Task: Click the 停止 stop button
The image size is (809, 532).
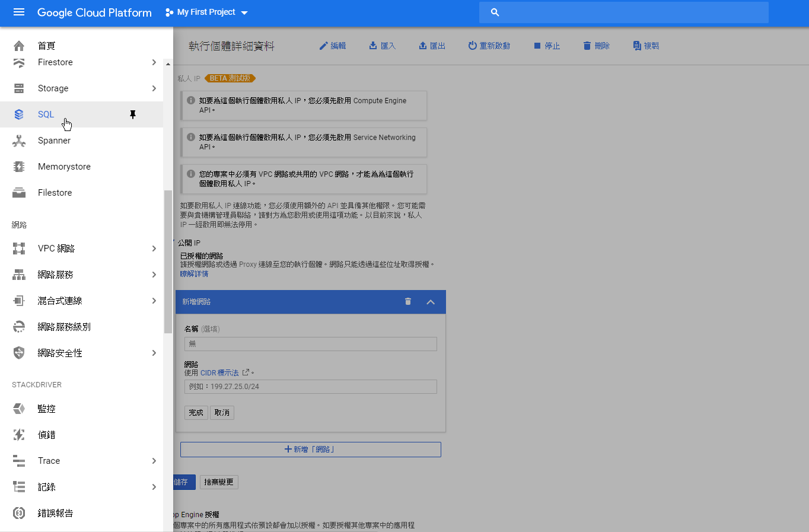Action: [546, 46]
